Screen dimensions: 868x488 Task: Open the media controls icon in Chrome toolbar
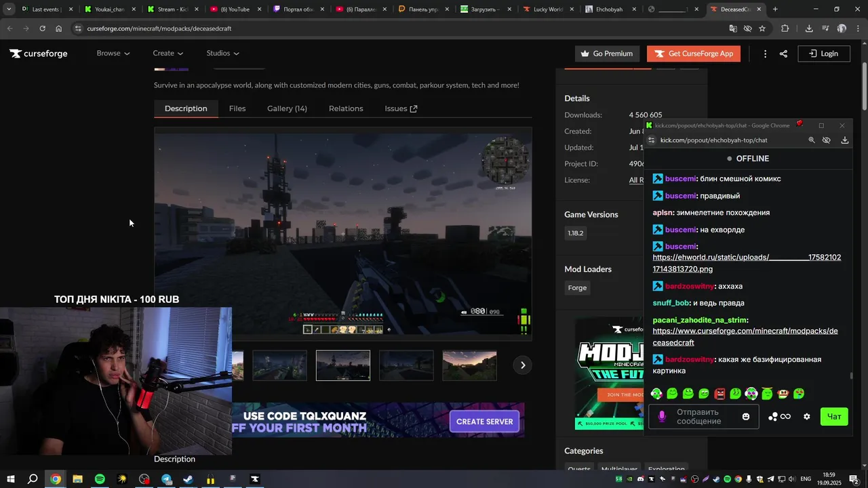click(825, 28)
